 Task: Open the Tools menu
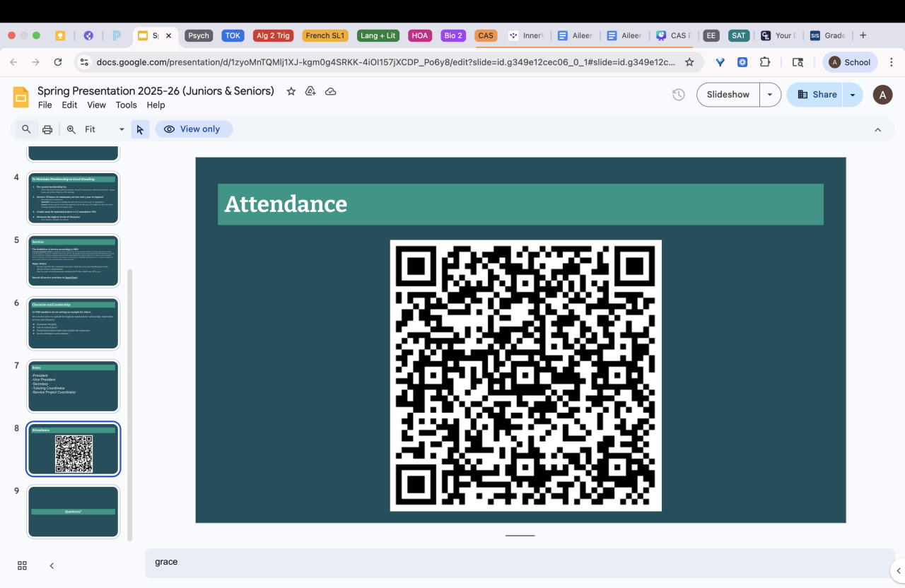click(127, 105)
